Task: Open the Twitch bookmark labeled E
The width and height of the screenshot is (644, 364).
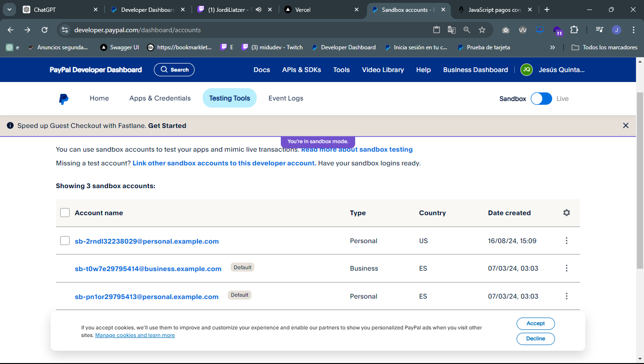Action: click(x=227, y=47)
